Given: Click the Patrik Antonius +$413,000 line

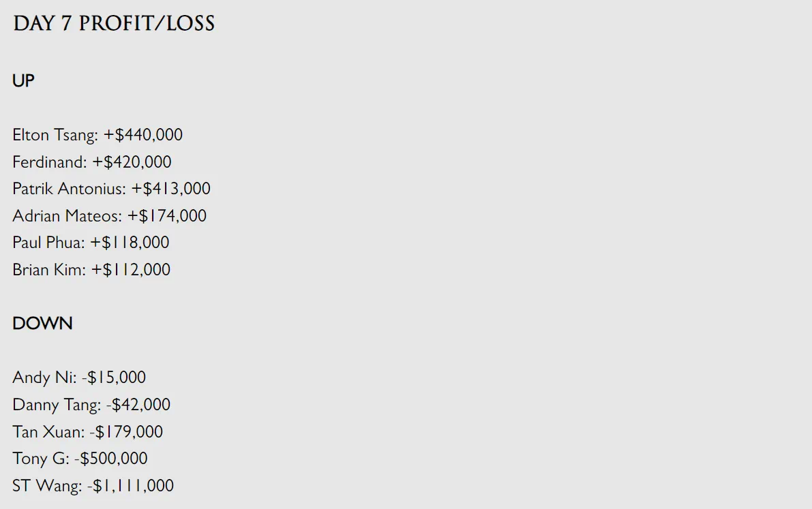Looking at the screenshot, I should click(x=111, y=189).
